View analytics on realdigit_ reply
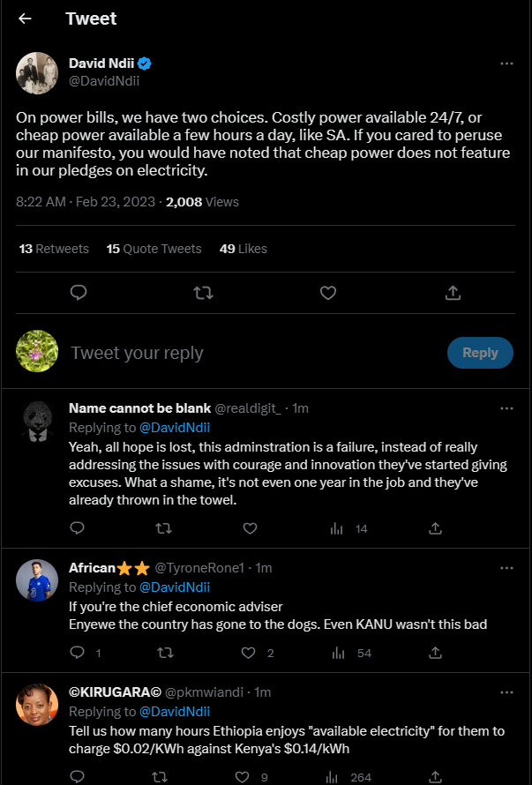Viewport: 532px width, 785px height. click(336, 528)
